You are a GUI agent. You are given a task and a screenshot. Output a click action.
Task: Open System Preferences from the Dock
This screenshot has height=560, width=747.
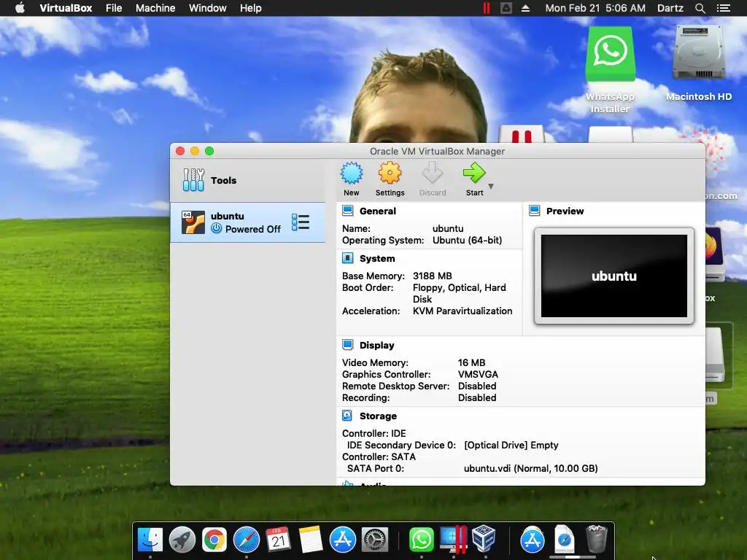(x=375, y=540)
